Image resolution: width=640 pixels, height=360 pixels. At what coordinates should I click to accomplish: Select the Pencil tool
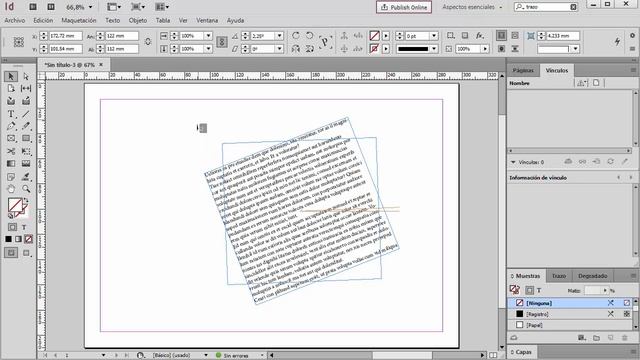[x=26, y=127]
